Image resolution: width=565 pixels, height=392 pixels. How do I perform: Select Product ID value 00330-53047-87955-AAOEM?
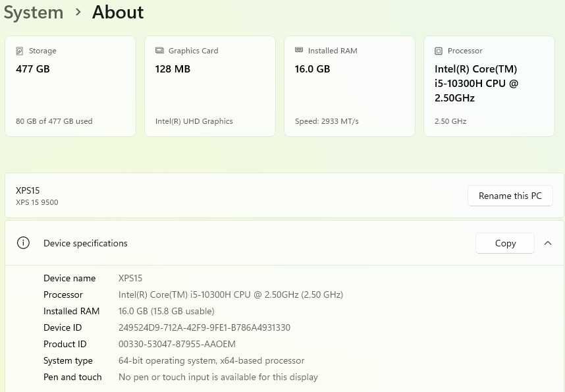pos(177,344)
